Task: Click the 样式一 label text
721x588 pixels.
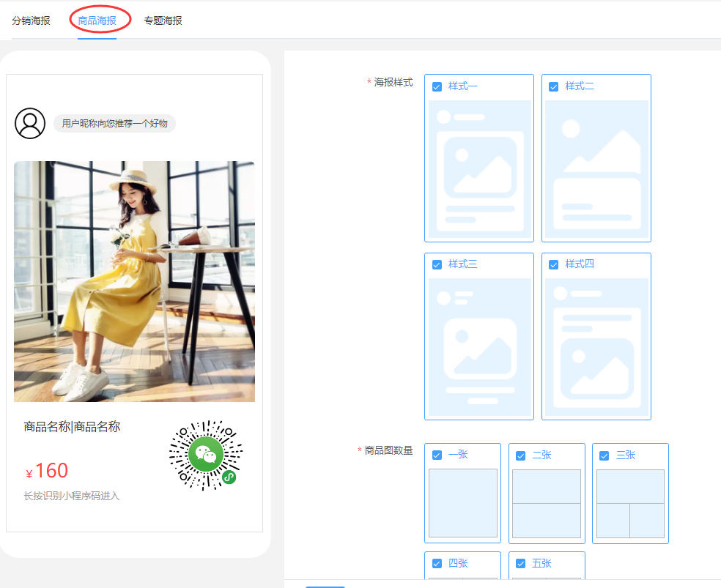Action: click(463, 86)
